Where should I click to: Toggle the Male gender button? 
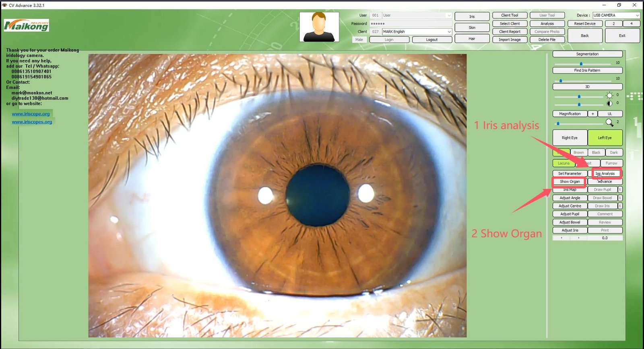pyautogui.click(x=359, y=39)
